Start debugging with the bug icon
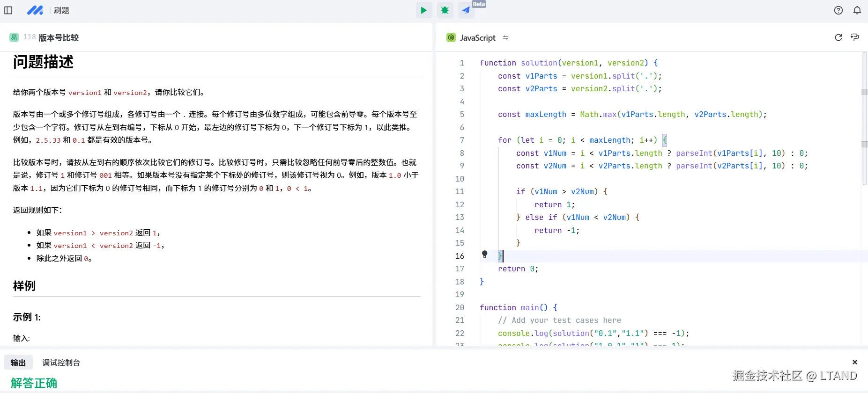The image size is (868, 393). (x=445, y=10)
